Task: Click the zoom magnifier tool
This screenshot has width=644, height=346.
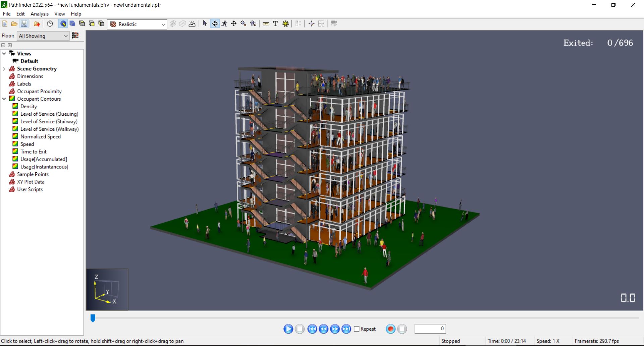Action: (x=244, y=23)
